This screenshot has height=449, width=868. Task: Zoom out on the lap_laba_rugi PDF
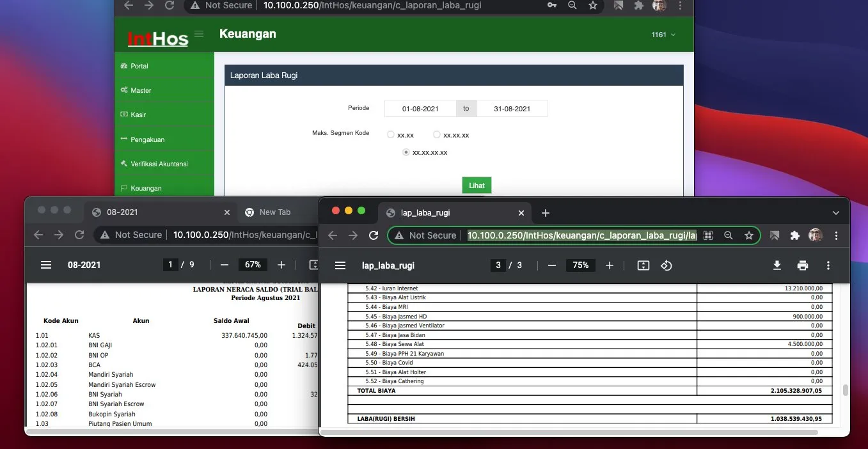[x=552, y=265]
